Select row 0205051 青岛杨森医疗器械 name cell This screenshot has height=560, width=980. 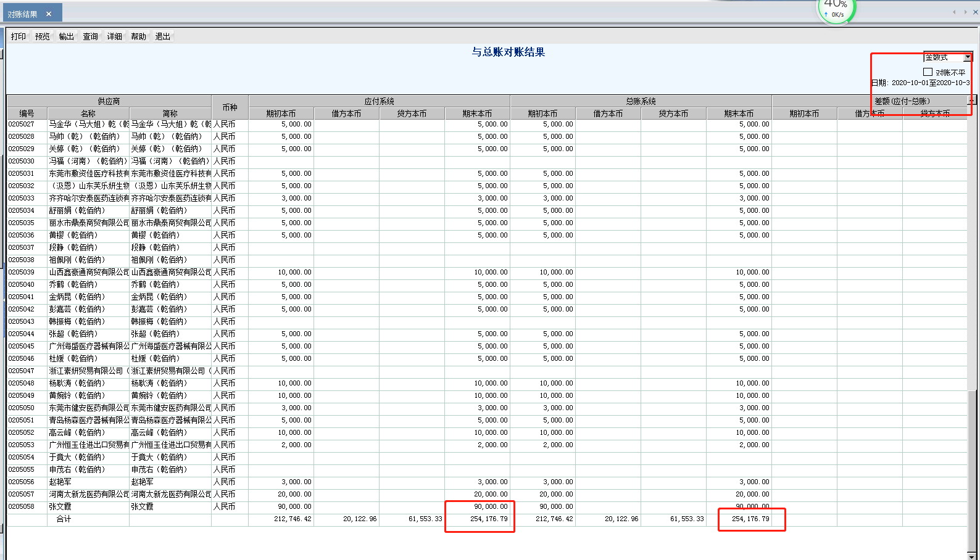pos(88,420)
